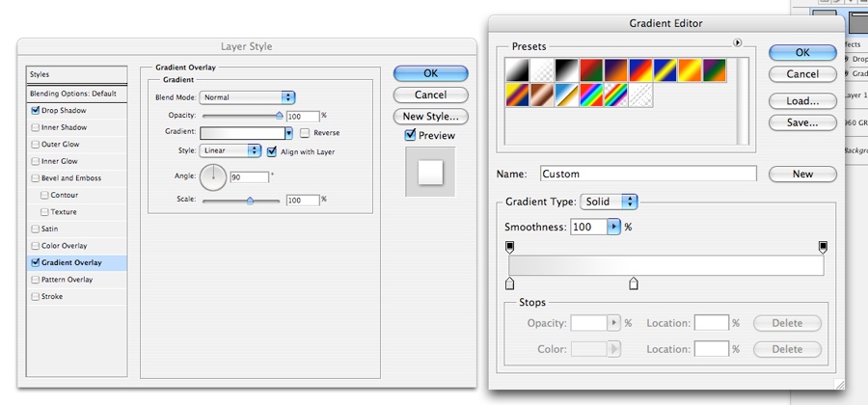Choose the transparent stripes preset
Screen dimensions: 868x405
[640, 95]
